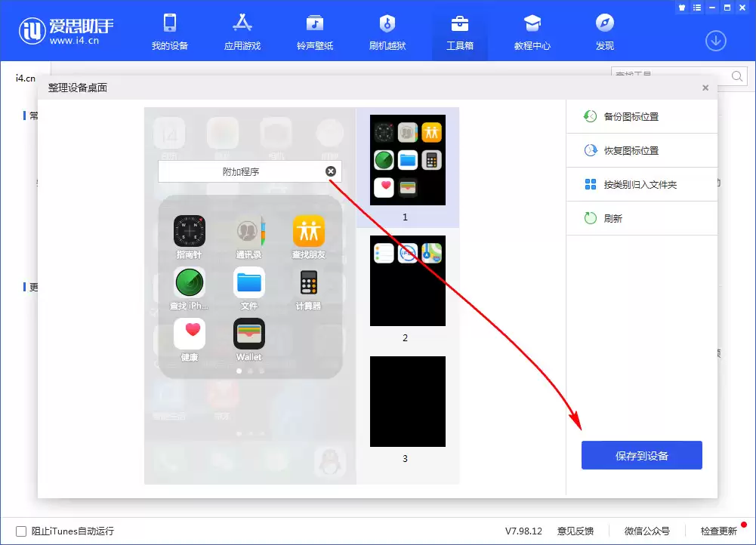The width and height of the screenshot is (756, 545).
Task: Open the 我的设备 tab
Action: pyautogui.click(x=170, y=32)
